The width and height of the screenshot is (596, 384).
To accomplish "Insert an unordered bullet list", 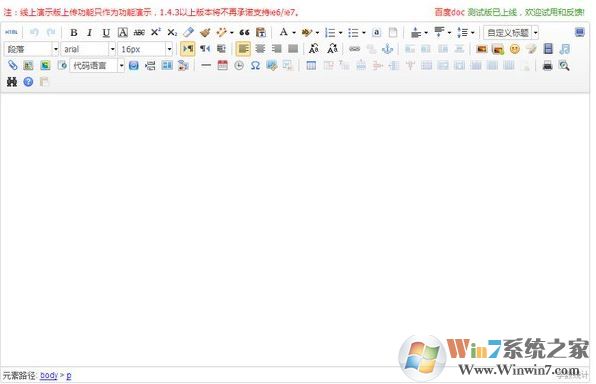I will [353, 33].
